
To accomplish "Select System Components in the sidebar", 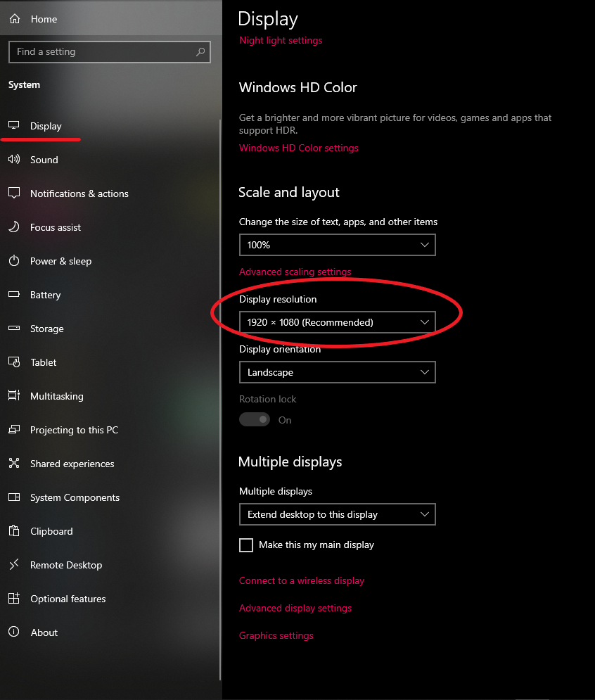I will pyautogui.click(x=110, y=497).
